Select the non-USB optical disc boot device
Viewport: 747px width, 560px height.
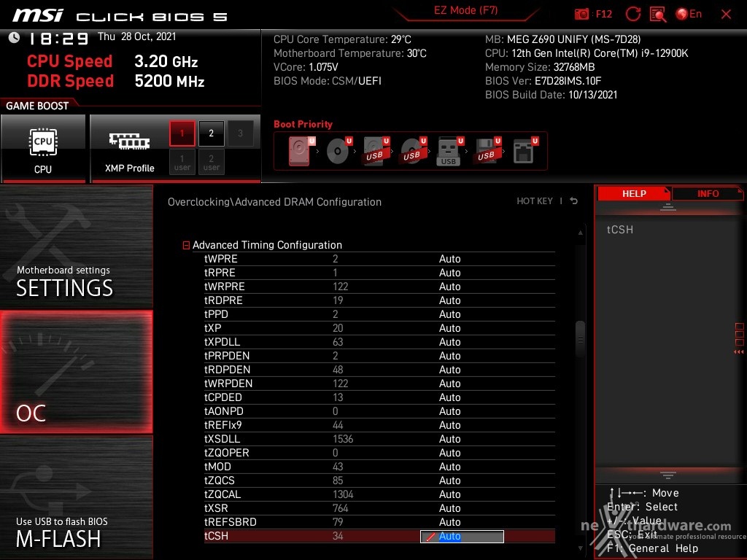pyautogui.click(x=338, y=151)
